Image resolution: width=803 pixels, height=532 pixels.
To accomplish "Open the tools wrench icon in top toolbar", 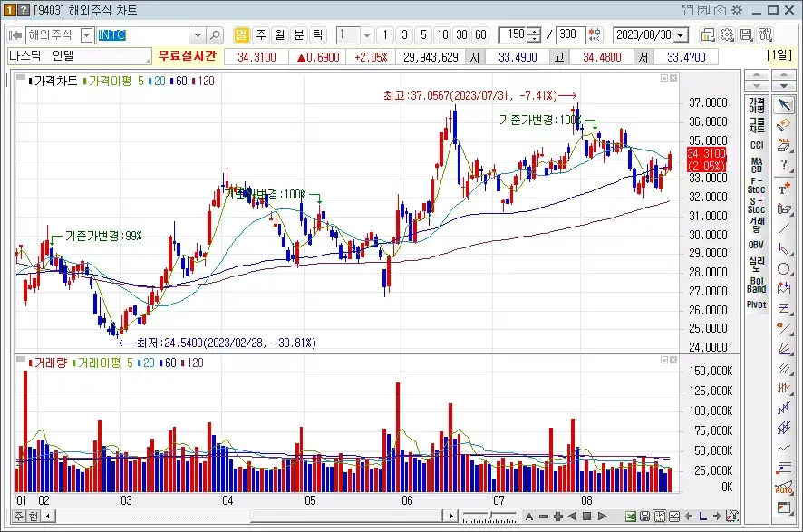I will (x=766, y=34).
